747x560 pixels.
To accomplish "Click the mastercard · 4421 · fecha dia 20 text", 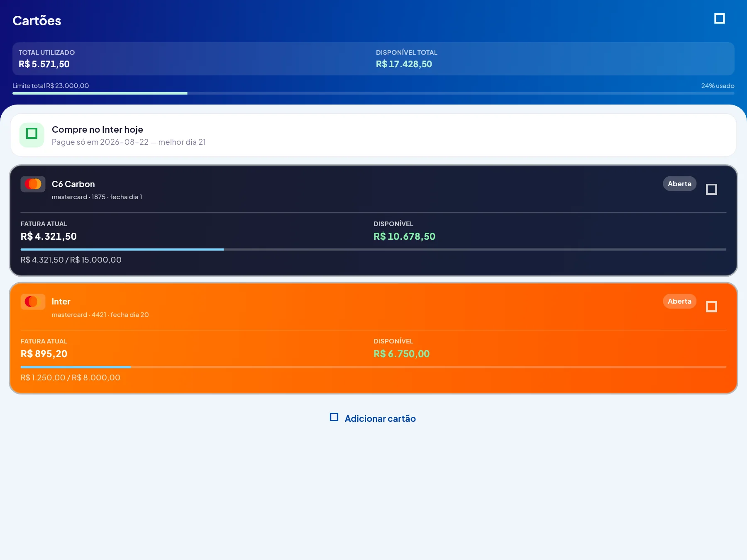I will tap(100, 315).
